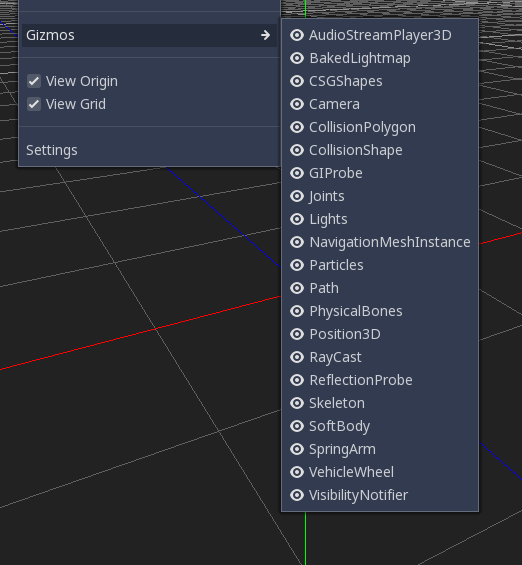Image resolution: width=522 pixels, height=565 pixels.
Task: Select Particles gizmo label
Action: 336,265
